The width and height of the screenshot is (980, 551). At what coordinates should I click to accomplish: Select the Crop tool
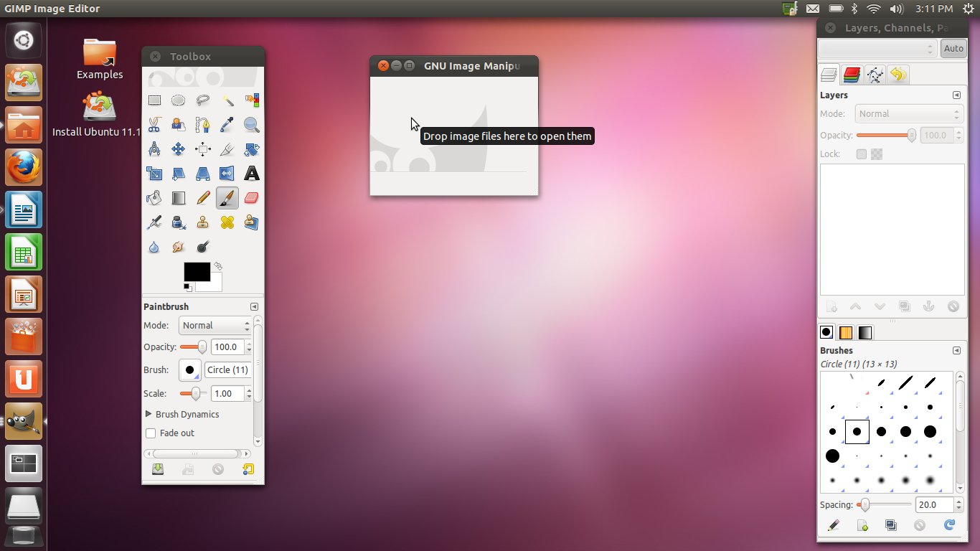[x=227, y=149]
